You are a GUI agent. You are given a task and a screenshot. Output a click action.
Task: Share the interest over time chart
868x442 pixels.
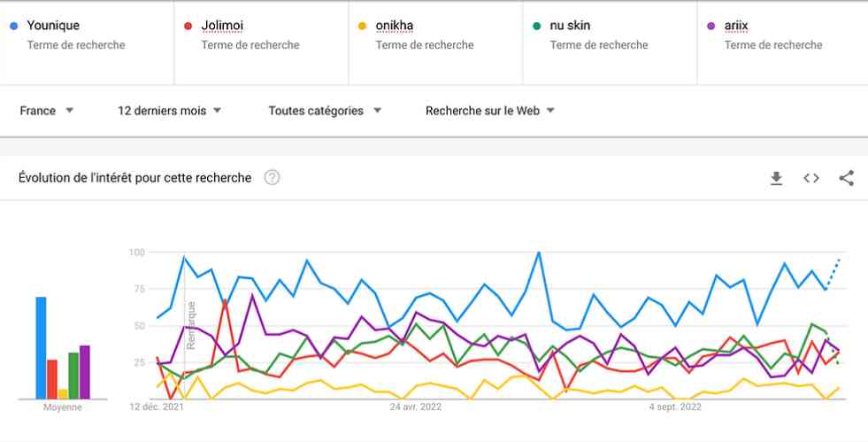point(846,178)
